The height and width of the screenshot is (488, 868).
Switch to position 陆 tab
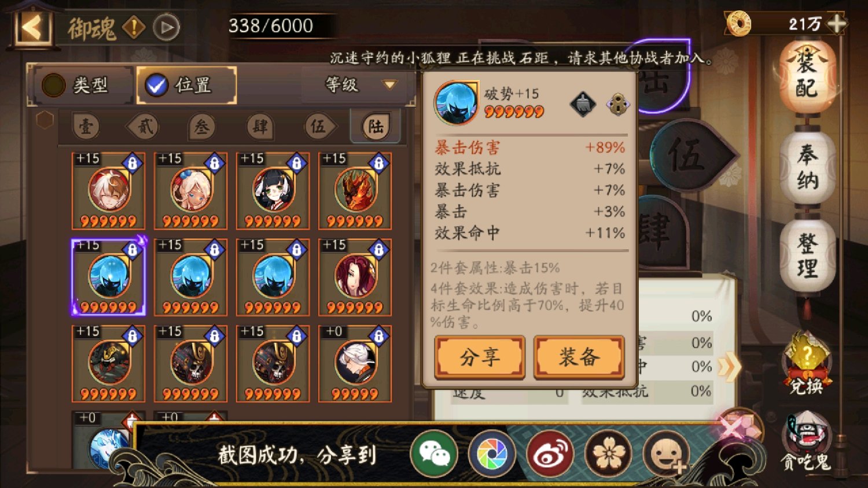point(376,126)
